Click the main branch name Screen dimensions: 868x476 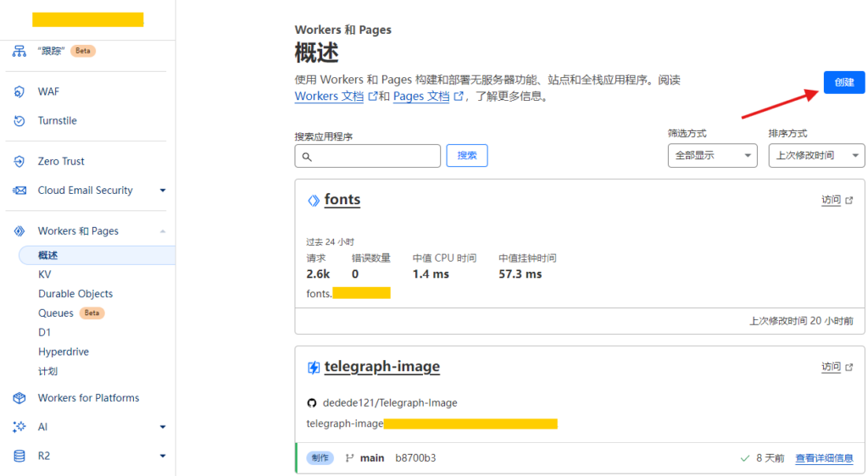(372, 457)
